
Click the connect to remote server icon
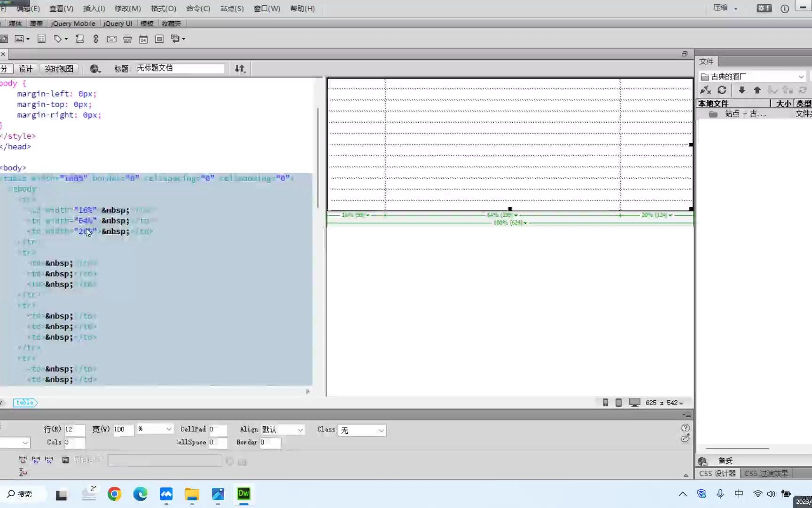705,90
